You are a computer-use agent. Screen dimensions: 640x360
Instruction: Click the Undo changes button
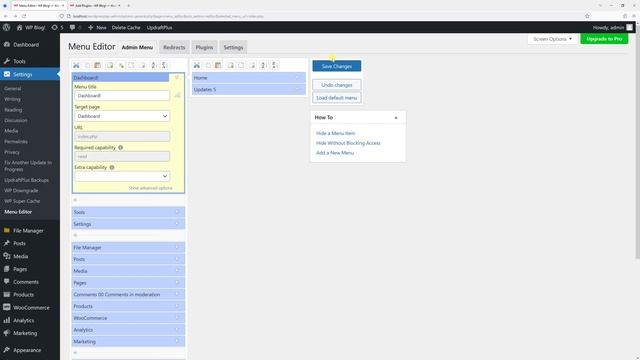point(337,85)
